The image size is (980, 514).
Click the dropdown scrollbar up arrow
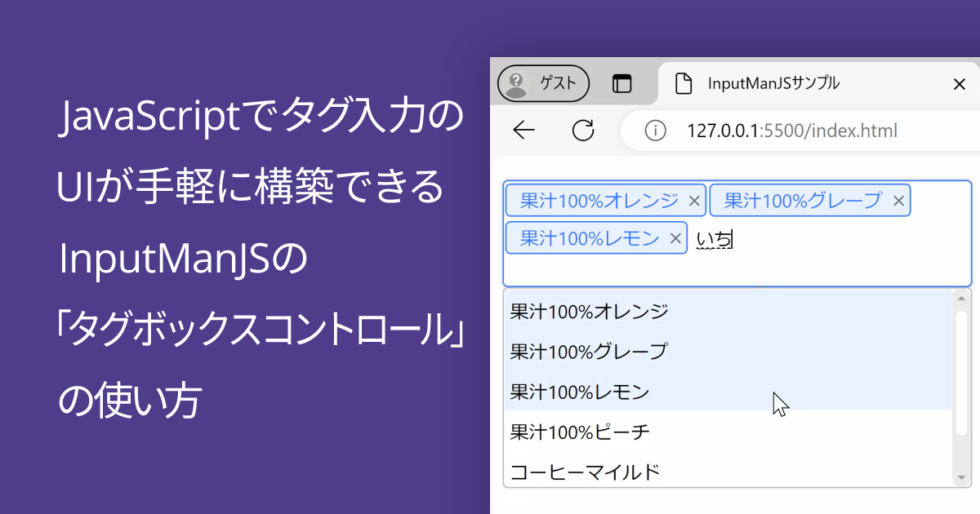click(x=961, y=299)
